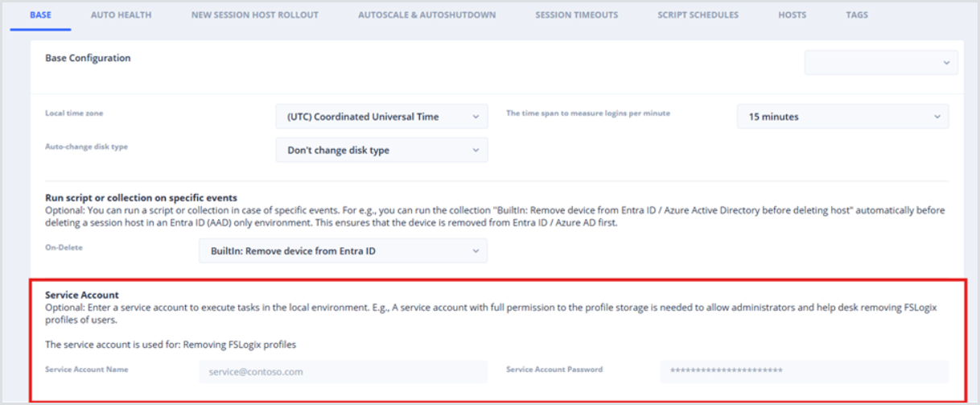Open the 15 minutes time span dropdown
Viewport: 980px width, 405px height.
842,117
